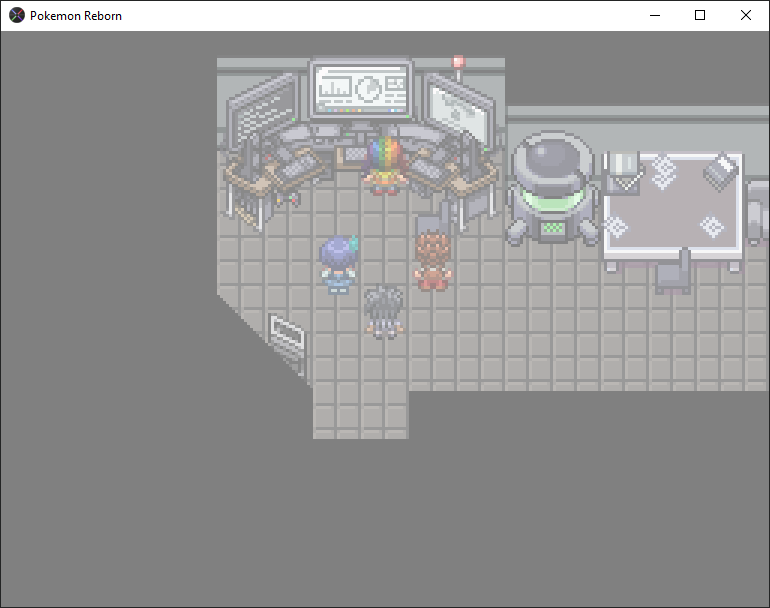The height and width of the screenshot is (608, 770).
Task: Select the blue-haired character with the teal bow
Action: pos(337,264)
